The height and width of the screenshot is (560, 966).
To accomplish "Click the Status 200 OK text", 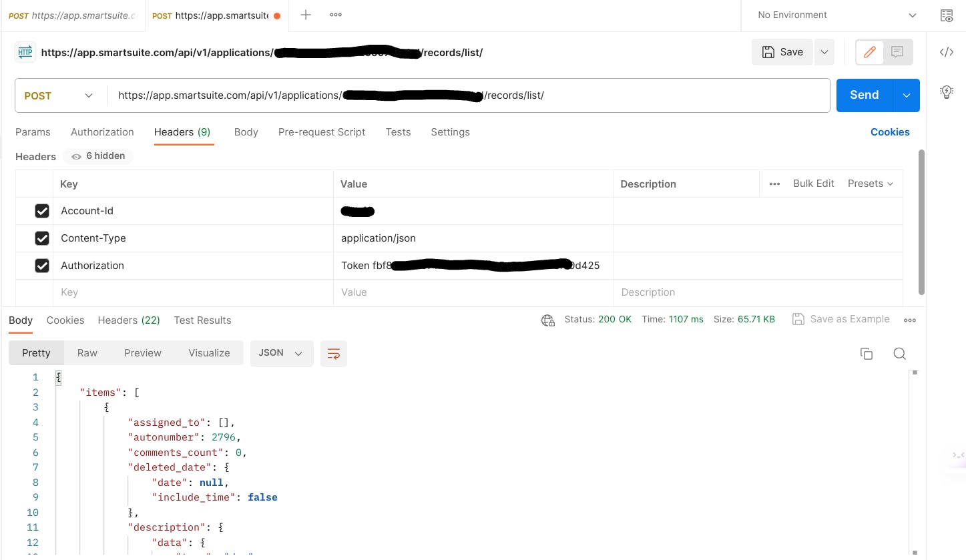I will 597,320.
